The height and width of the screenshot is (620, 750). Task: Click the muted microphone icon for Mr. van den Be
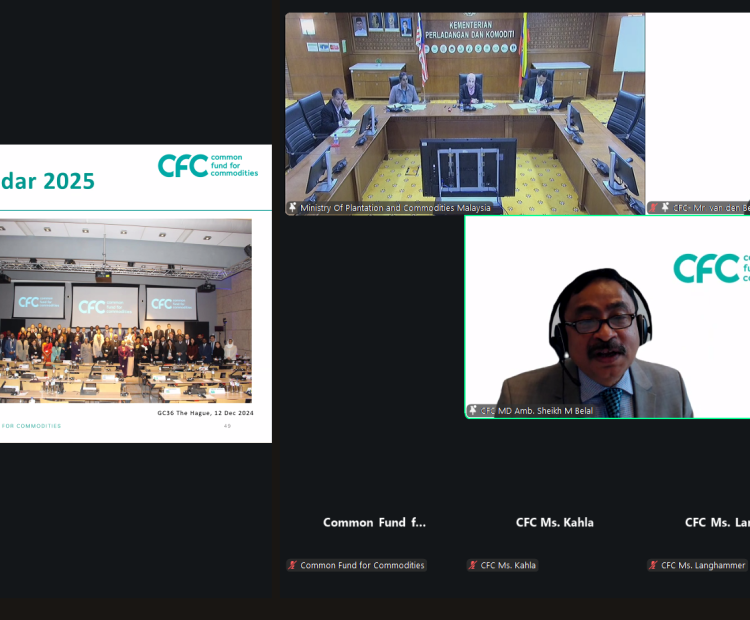653,208
